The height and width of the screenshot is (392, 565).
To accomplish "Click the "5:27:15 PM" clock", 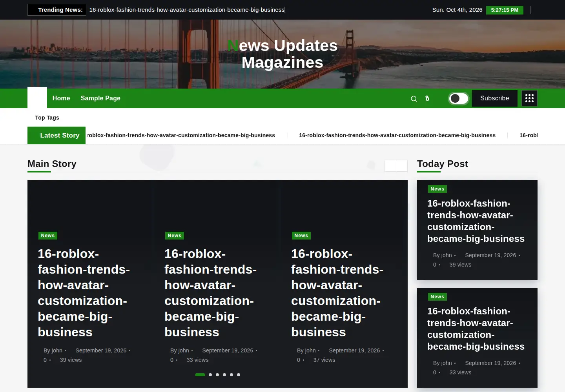I will 505,10.
